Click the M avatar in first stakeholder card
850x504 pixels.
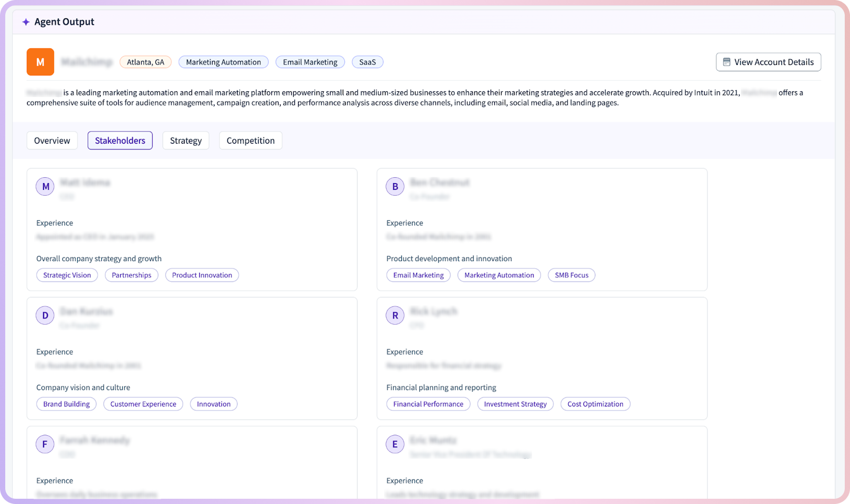click(x=46, y=187)
